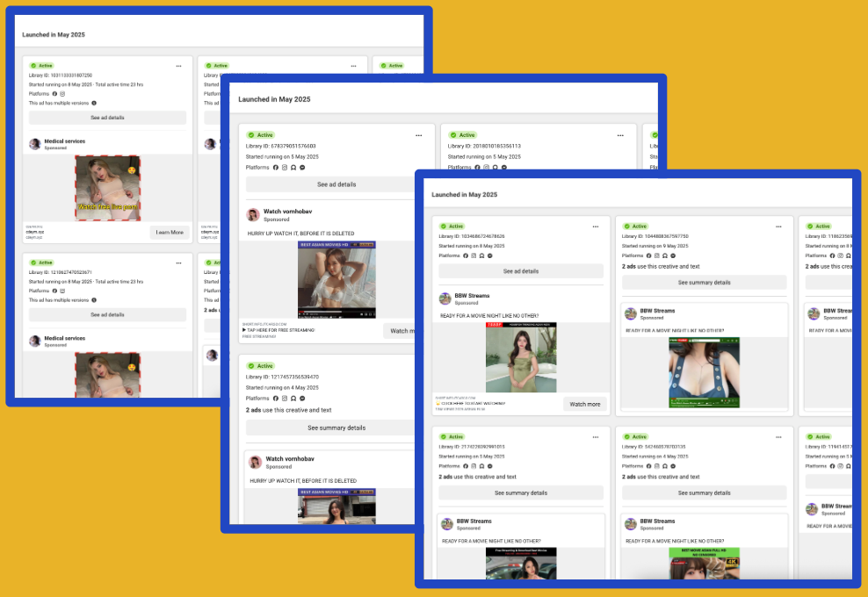Click Facebook platform icon on ad 678379051576603

276,168
